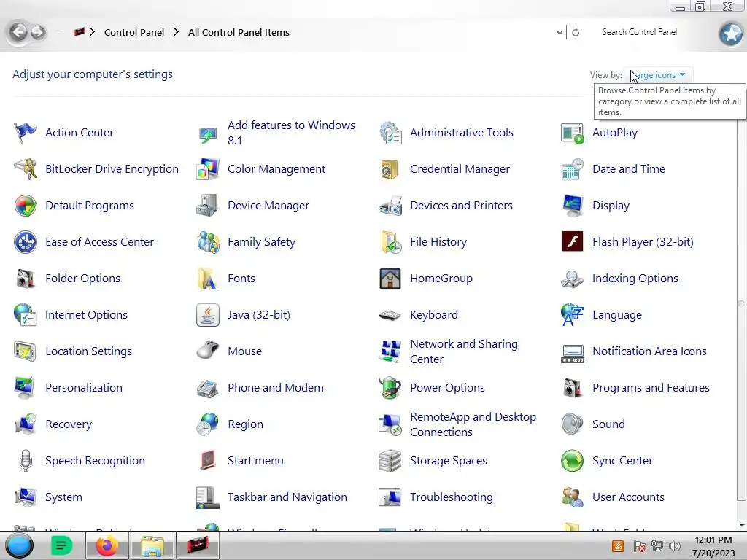Image resolution: width=747 pixels, height=560 pixels.
Task: Click the Sync Center green icon
Action: (573, 461)
